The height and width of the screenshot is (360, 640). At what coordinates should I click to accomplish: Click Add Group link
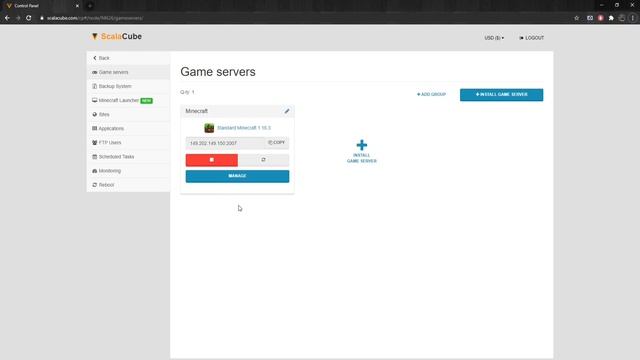click(x=431, y=94)
